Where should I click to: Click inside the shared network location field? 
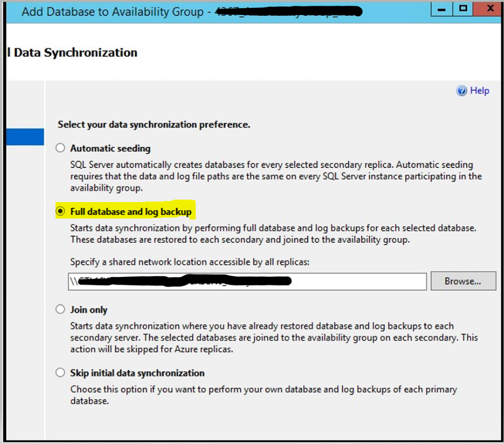pyautogui.click(x=247, y=282)
